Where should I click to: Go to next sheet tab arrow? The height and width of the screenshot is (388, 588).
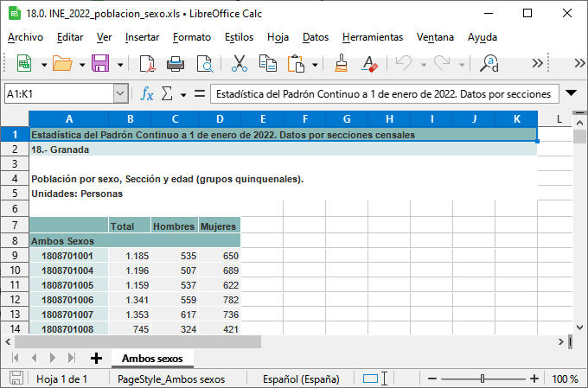point(53,358)
